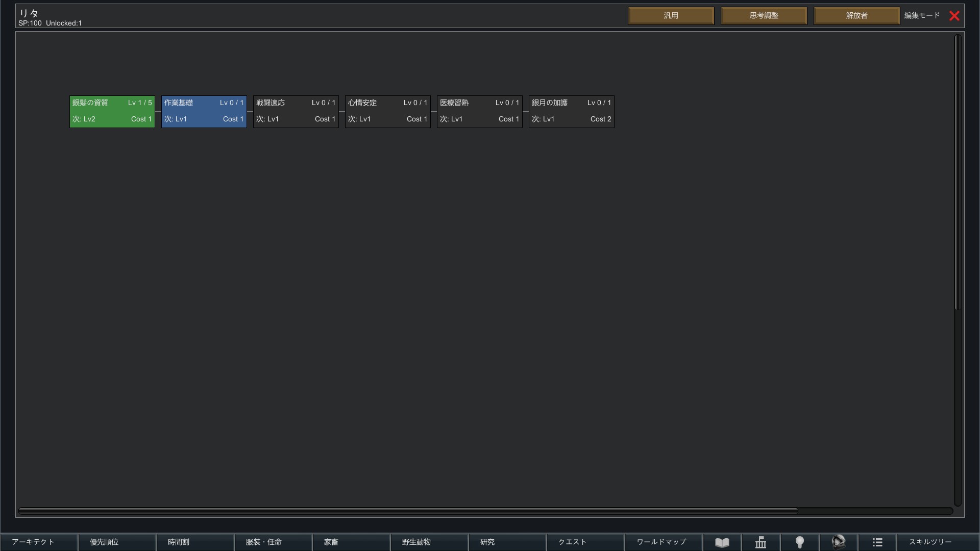Open the 解放者 tab
The width and height of the screenshot is (980, 551).
[x=856, y=16]
